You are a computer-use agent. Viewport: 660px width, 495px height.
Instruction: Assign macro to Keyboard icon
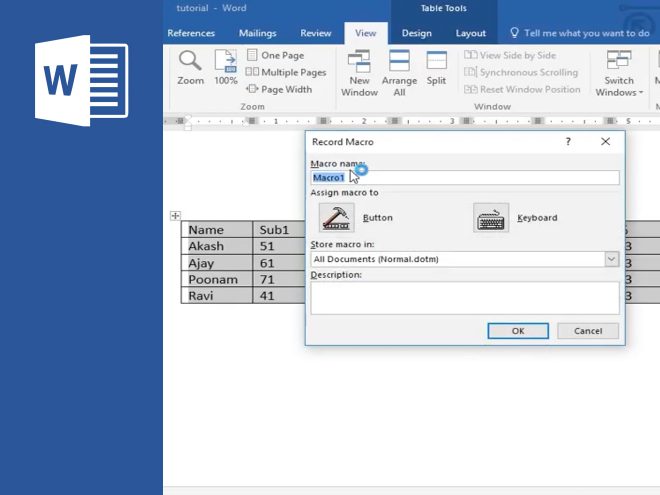click(491, 217)
